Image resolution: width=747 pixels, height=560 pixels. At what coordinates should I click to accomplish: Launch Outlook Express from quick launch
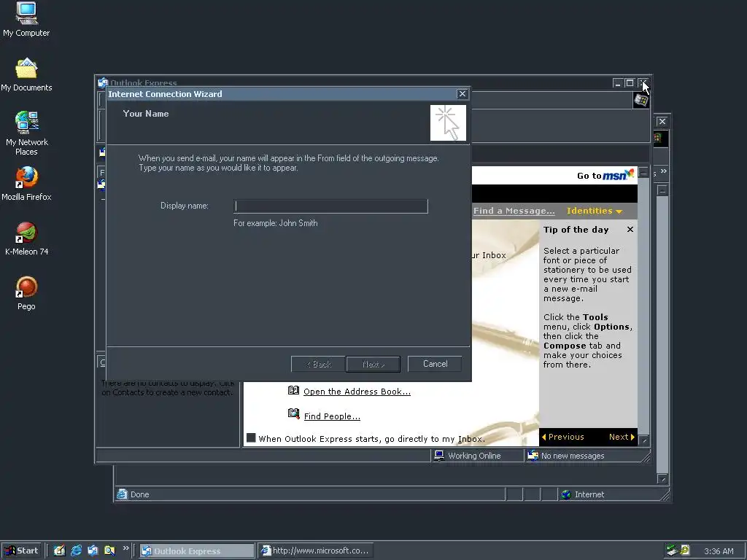tap(93, 551)
